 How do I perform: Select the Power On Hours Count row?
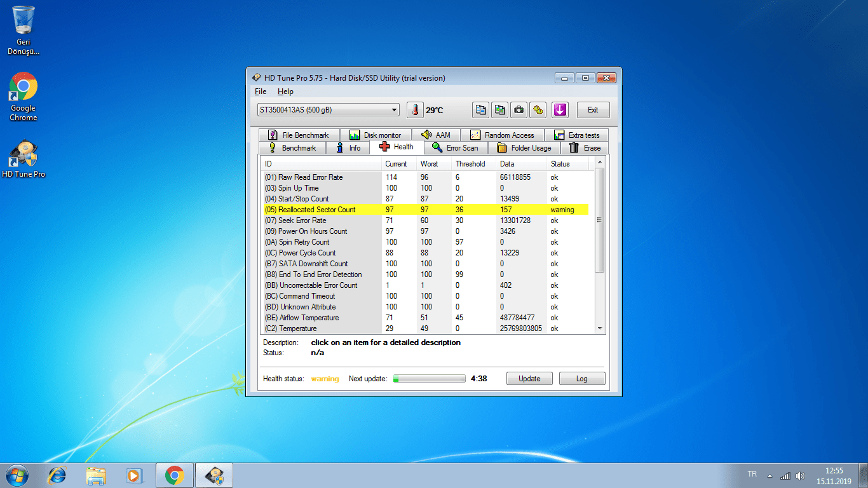(426, 231)
